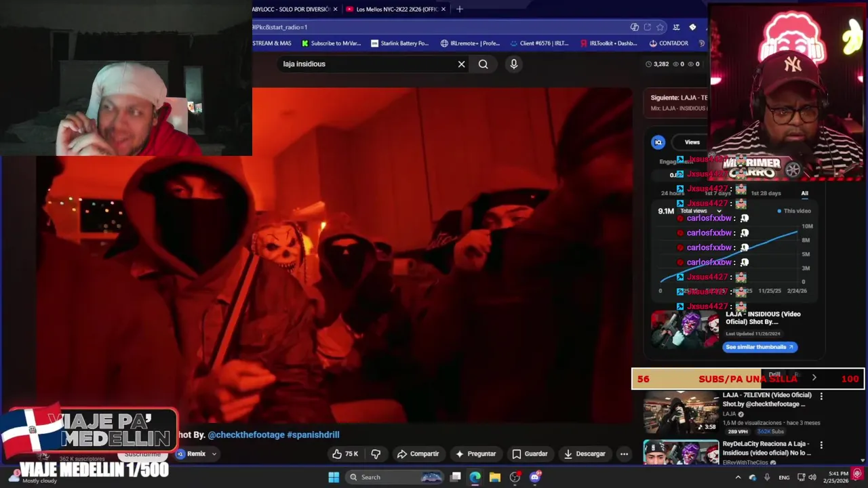Dislike the video

pyautogui.click(x=376, y=453)
